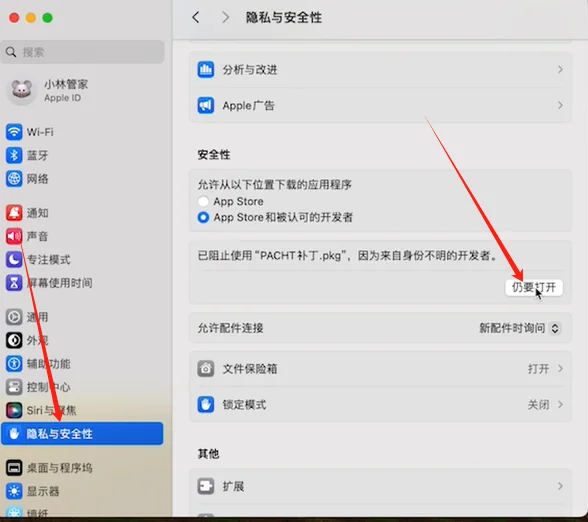Click 仍要打开 (Open Anyway) button
588x522 pixels.
click(x=534, y=288)
